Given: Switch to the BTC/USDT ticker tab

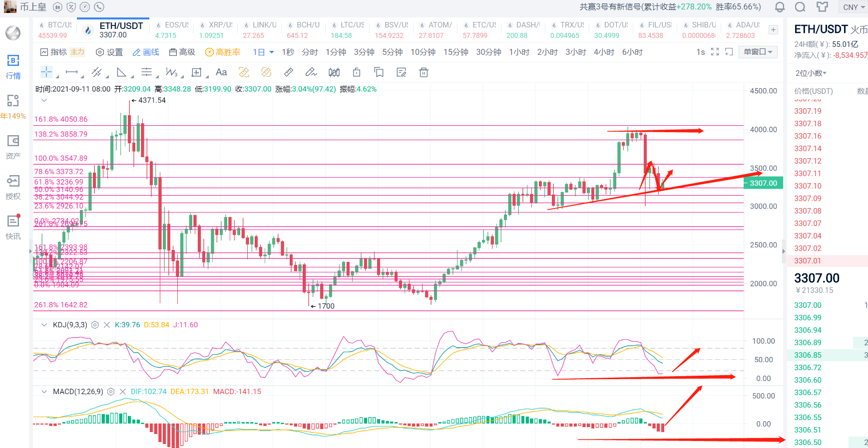Looking at the screenshot, I should (55, 30).
